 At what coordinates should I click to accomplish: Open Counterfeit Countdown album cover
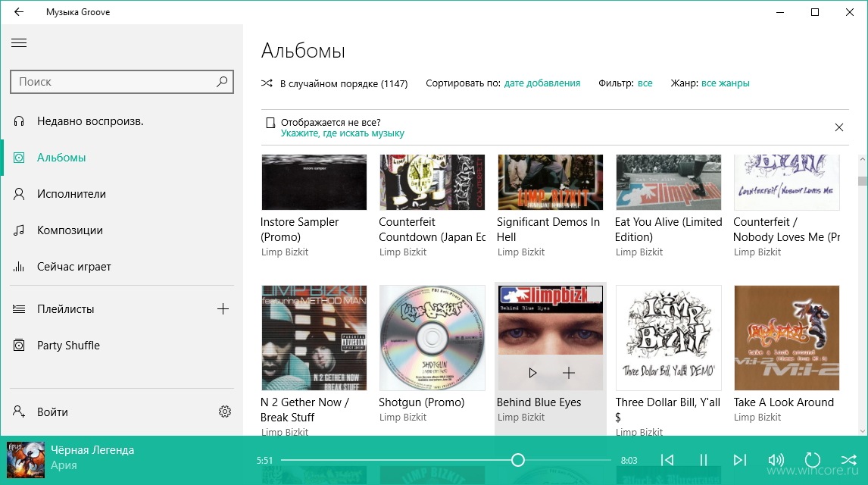[x=432, y=182]
